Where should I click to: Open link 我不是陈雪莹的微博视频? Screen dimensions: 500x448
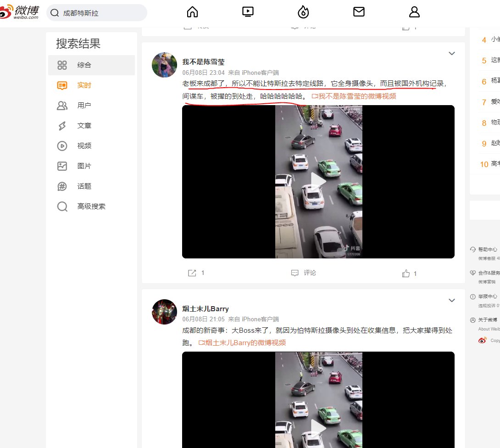click(x=354, y=96)
